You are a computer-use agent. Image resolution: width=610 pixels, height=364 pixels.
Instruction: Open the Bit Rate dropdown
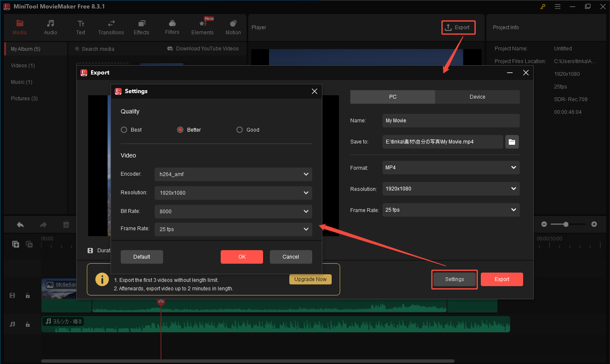click(233, 211)
